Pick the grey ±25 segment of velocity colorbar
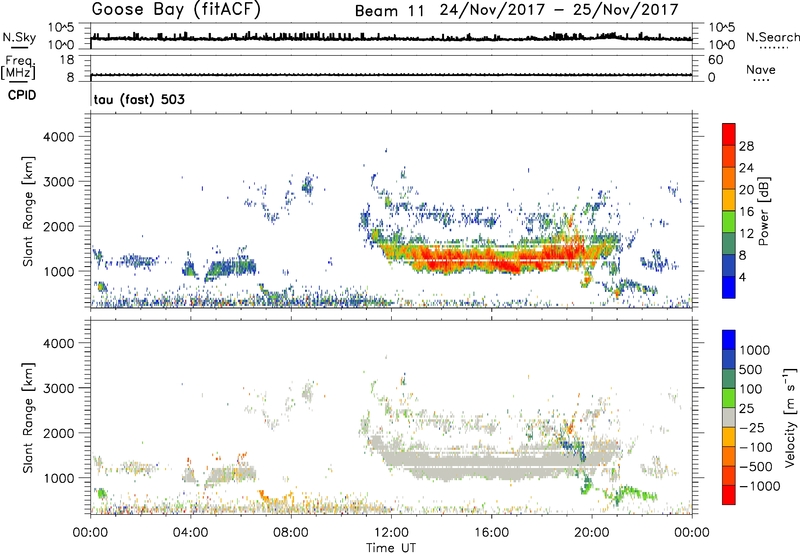 pyautogui.click(x=729, y=417)
